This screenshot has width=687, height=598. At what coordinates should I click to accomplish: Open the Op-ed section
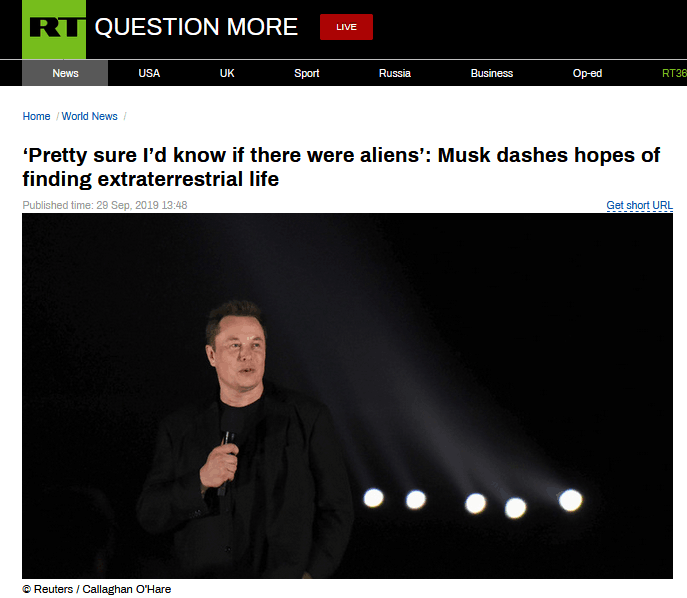click(587, 73)
